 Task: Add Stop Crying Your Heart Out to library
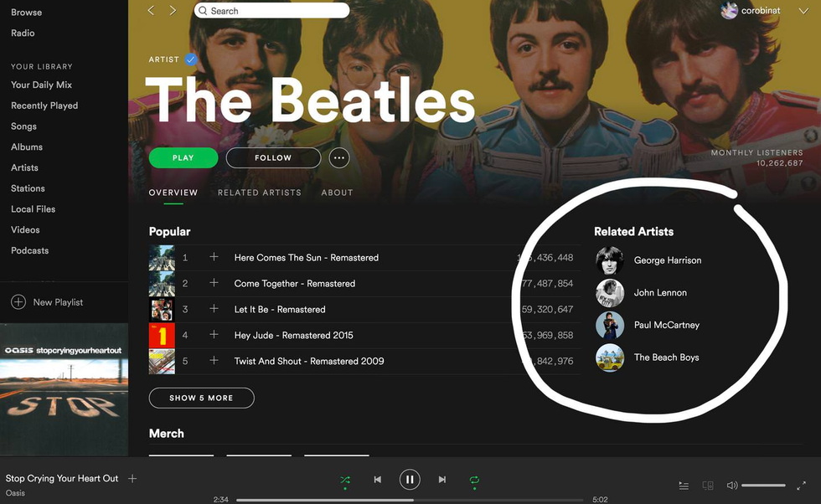132,479
